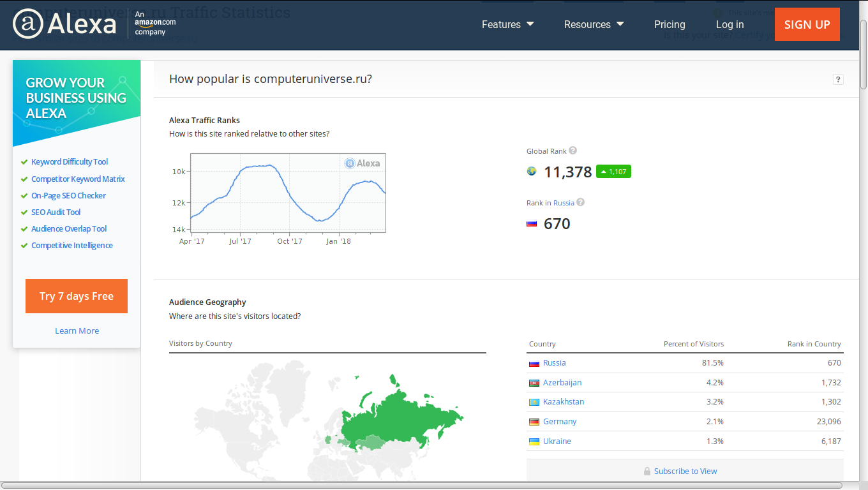The height and width of the screenshot is (490, 868).
Task: Click the lock icon next to Subscribe to View
Action: point(647,471)
